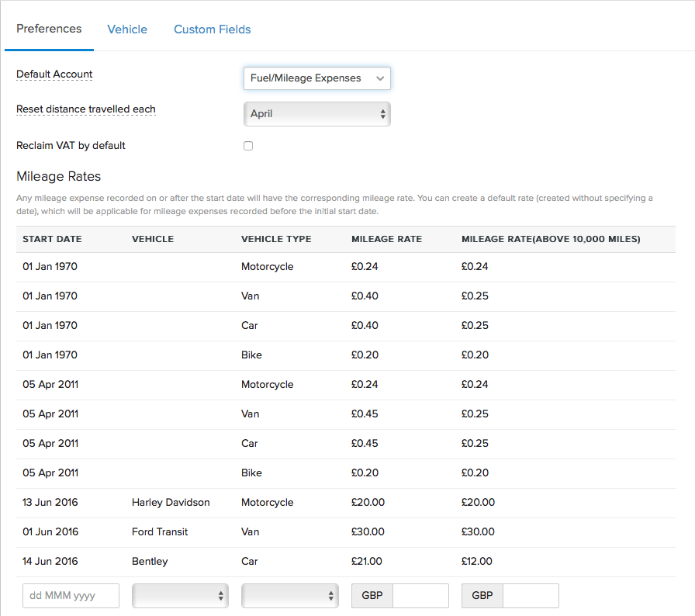Open the Default Account dropdown

coord(316,78)
